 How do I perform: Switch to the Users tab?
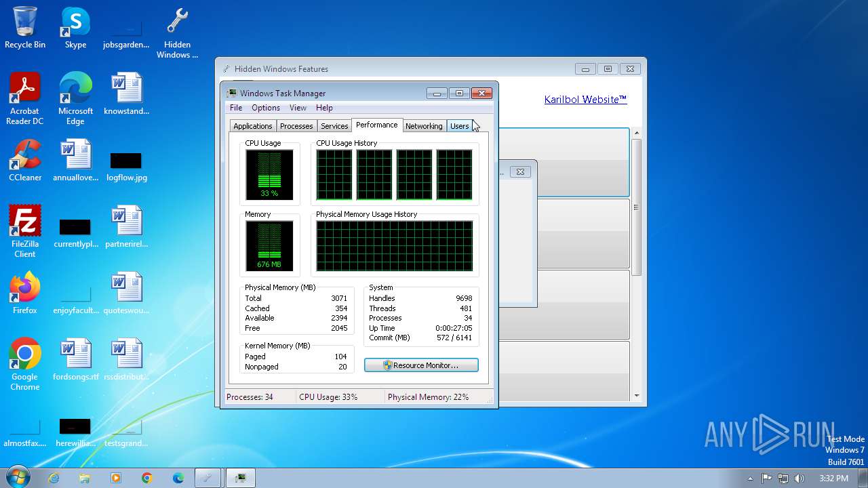460,126
